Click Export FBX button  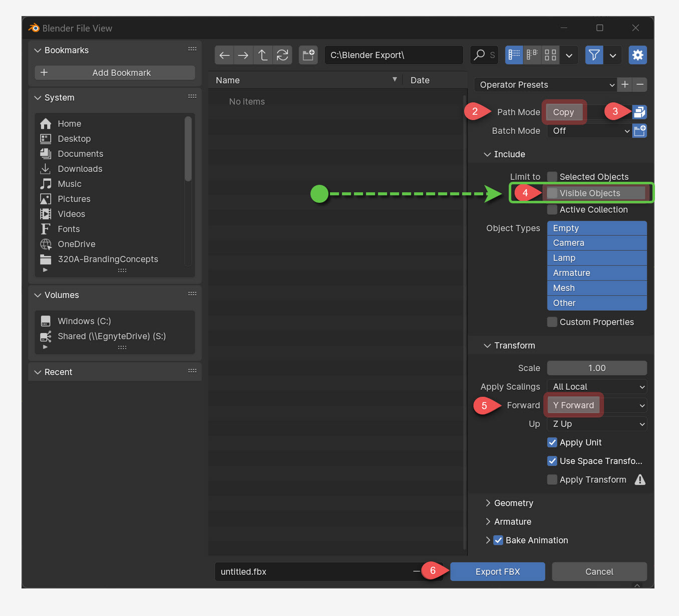(498, 572)
